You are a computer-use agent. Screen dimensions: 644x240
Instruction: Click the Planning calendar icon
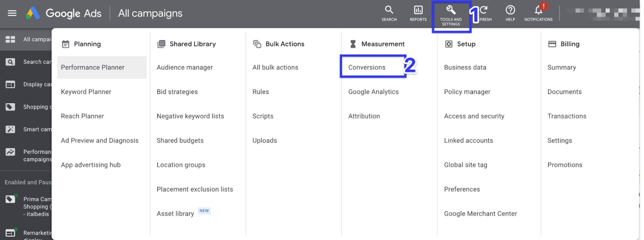[66, 44]
